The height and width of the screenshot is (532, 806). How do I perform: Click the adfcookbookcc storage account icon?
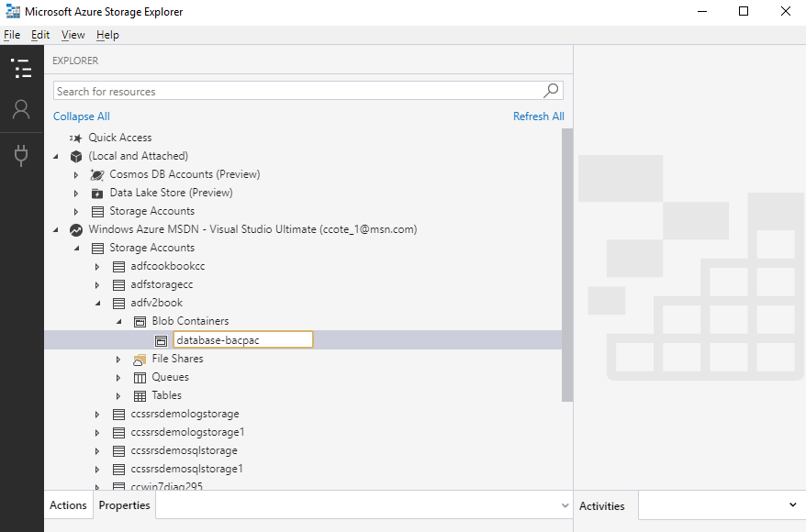118,267
